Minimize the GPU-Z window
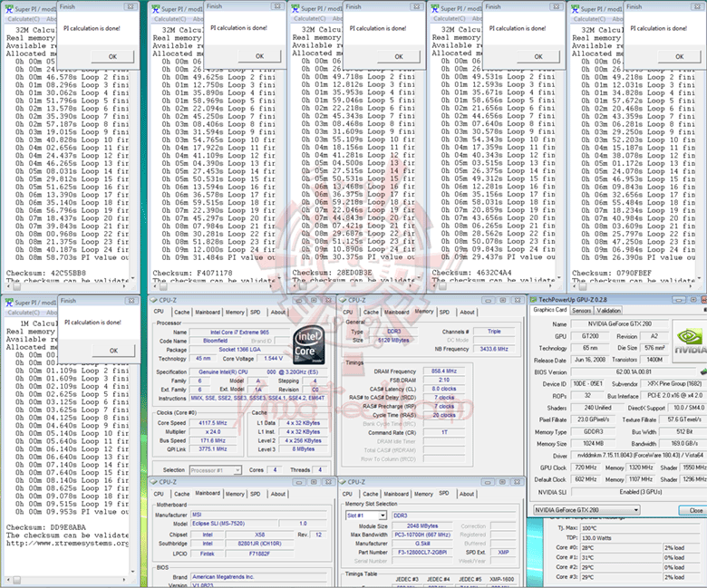This screenshot has width=707, height=588. [x=680, y=300]
